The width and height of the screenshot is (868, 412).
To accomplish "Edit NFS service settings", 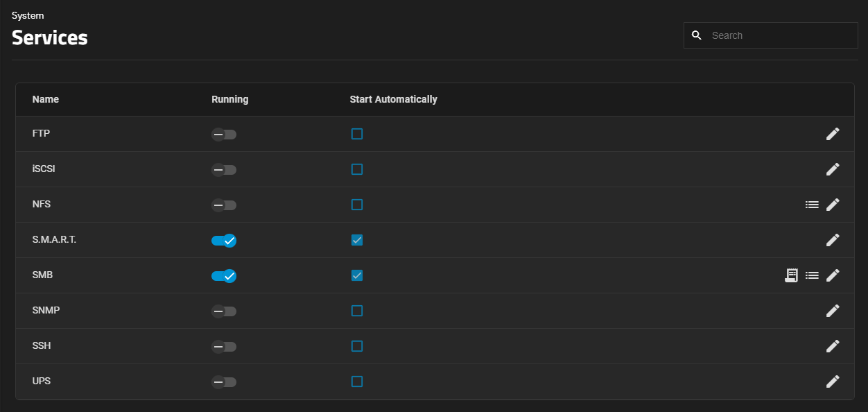I will click(x=833, y=205).
